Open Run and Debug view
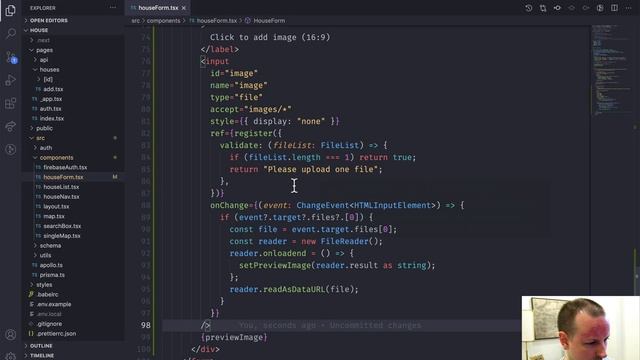 click(11, 80)
